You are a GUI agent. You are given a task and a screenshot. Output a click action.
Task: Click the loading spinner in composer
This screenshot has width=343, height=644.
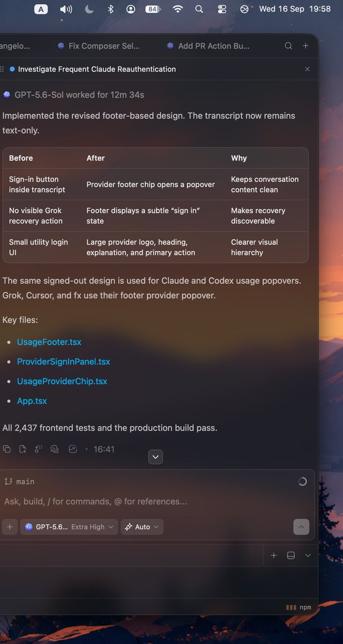302,481
